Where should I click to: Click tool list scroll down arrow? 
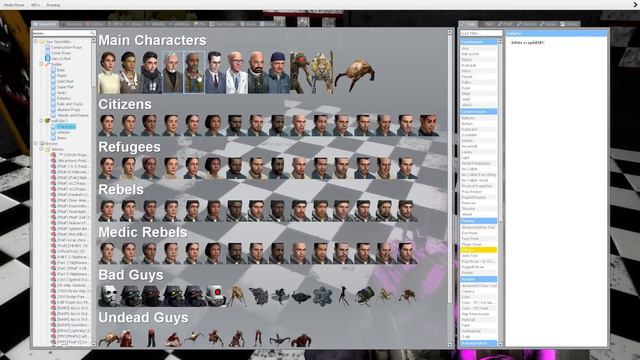[500, 344]
